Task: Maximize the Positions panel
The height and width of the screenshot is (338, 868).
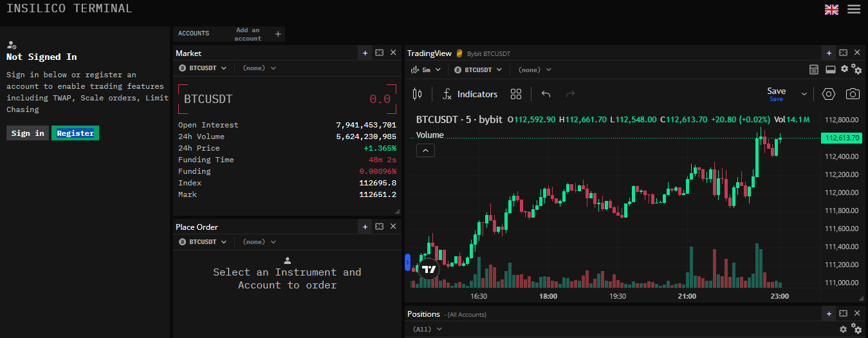Action: click(x=844, y=314)
